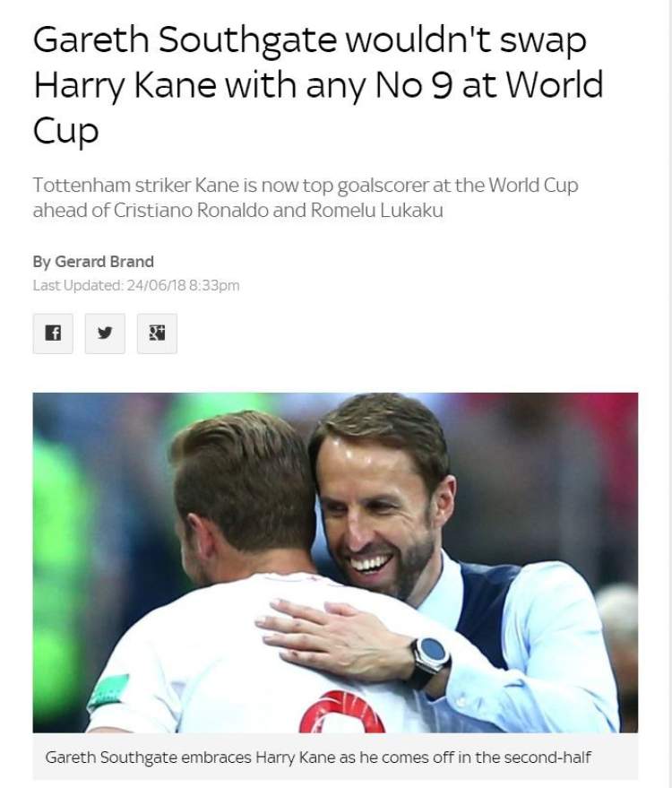Share the article on Twitter
The image size is (672, 788).
pos(105,333)
